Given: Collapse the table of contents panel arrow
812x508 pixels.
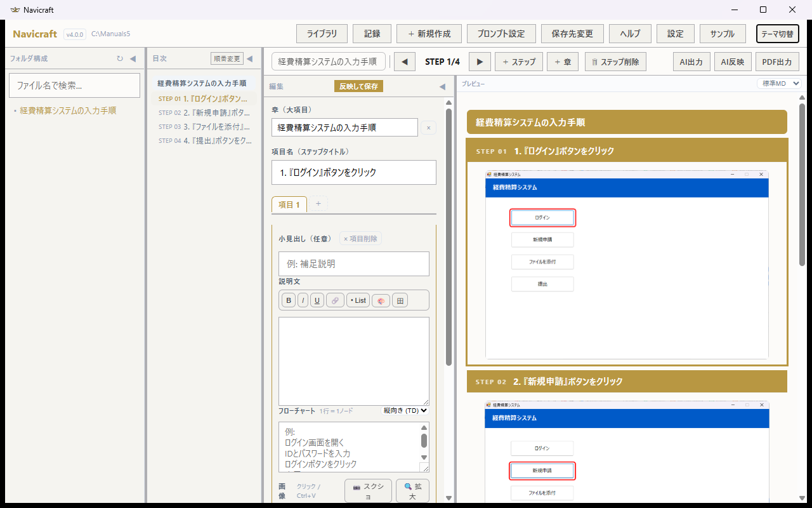Looking at the screenshot, I should (249, 58).
